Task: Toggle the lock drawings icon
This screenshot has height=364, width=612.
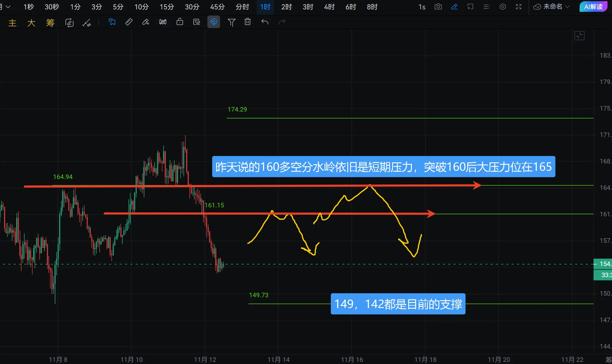Action: point(180,22)
